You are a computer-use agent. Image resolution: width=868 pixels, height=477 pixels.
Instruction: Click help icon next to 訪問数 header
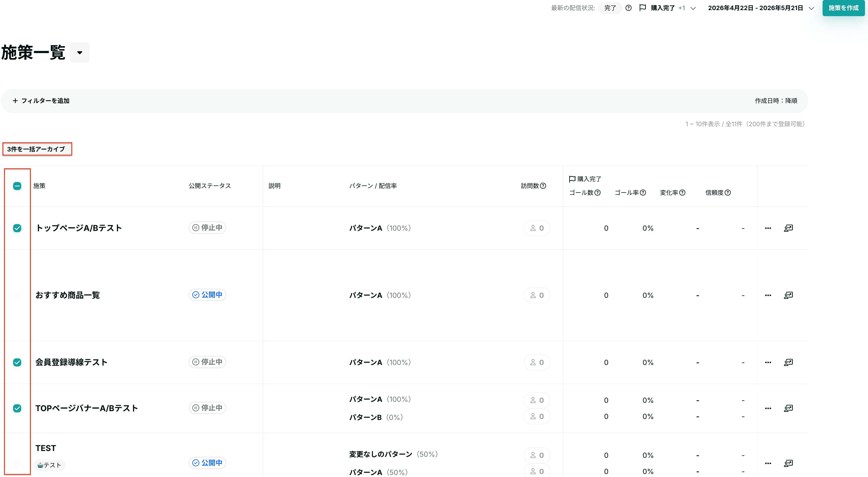click(x=543, y=186)
